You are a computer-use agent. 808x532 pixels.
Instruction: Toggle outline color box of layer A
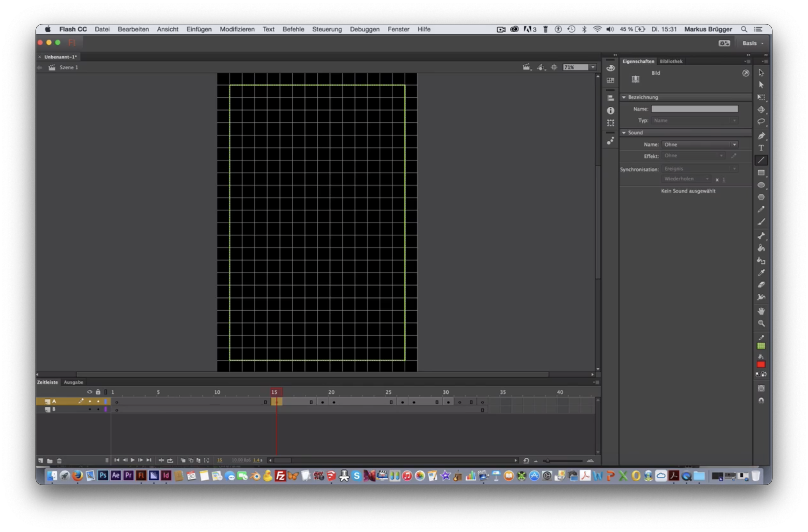pyautogui.click(x=106, y=401)
